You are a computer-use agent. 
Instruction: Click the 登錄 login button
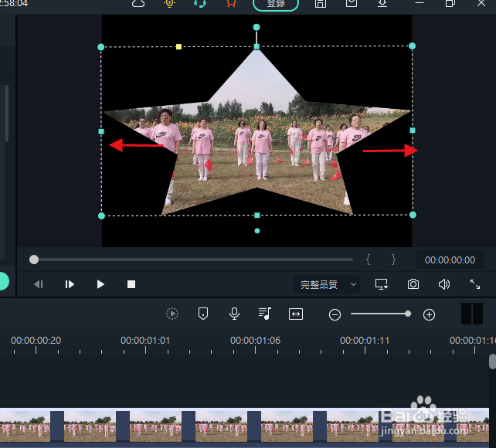(276, 4)
